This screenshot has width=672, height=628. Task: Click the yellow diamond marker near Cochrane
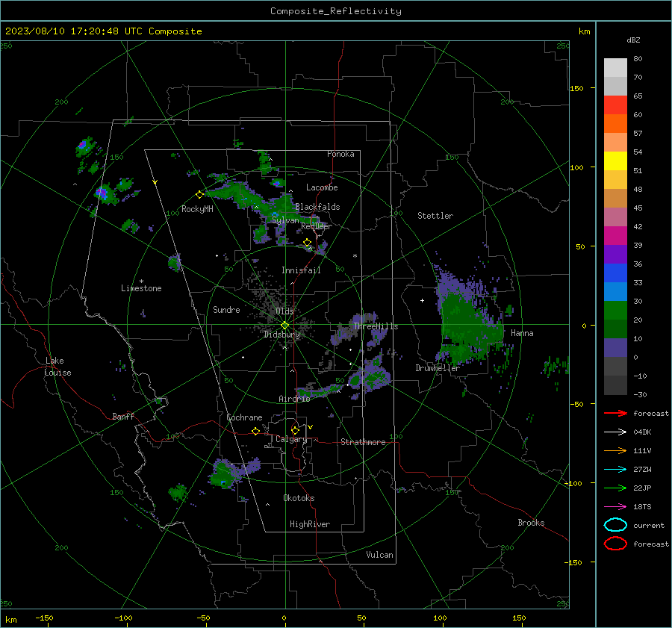(x=256, y=432)
